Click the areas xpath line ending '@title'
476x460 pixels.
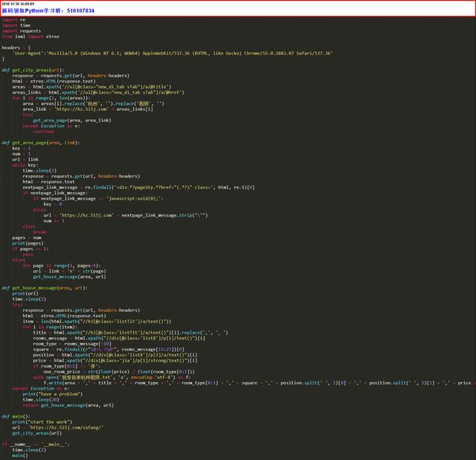tap(91, 86)
